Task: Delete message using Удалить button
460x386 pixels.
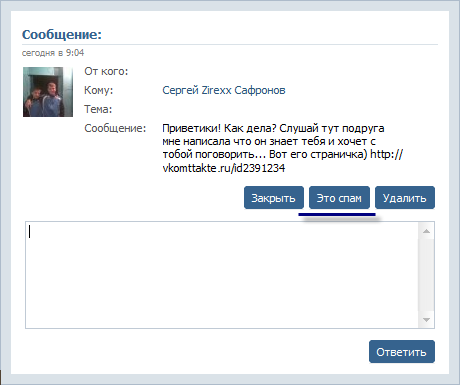Action: [x=405, y=198]
